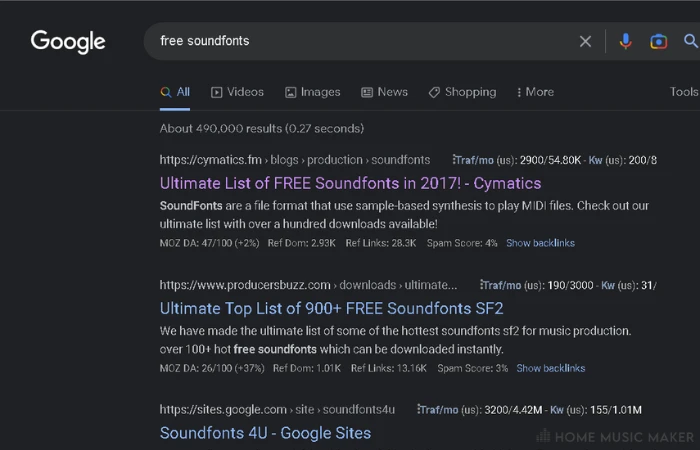The width and height of the screenshot is (700, 450).
Task: Open the More options menu
Action: pyautogui.click(x=535, y=92)
